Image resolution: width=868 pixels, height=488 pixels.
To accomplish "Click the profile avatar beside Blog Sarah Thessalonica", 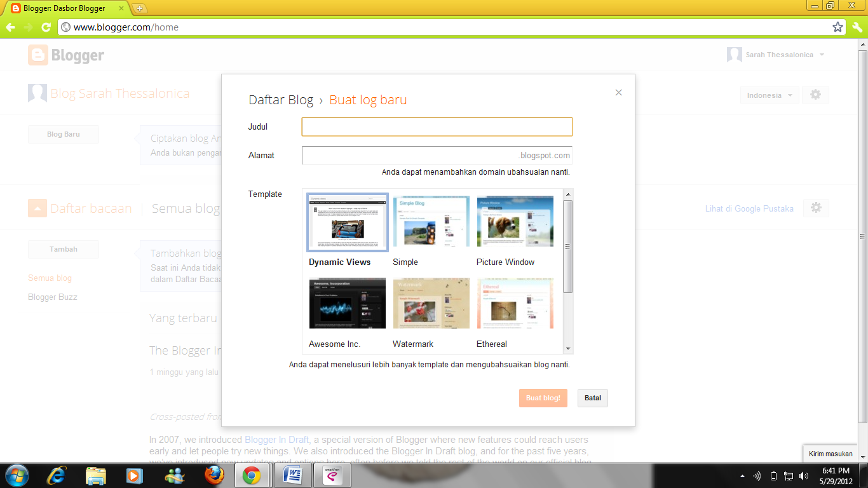I will click(x=37, y=93).
